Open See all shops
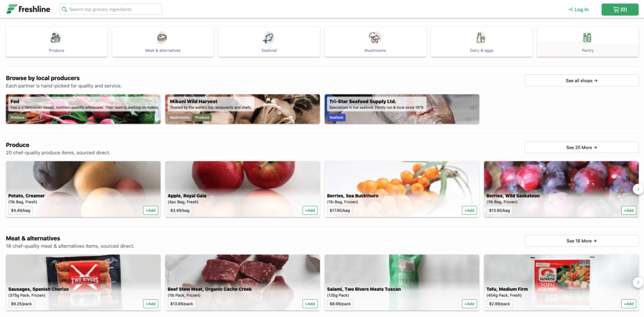Image resolution: width=644 pixels, height=317 pixels. [x=581, y=80]
